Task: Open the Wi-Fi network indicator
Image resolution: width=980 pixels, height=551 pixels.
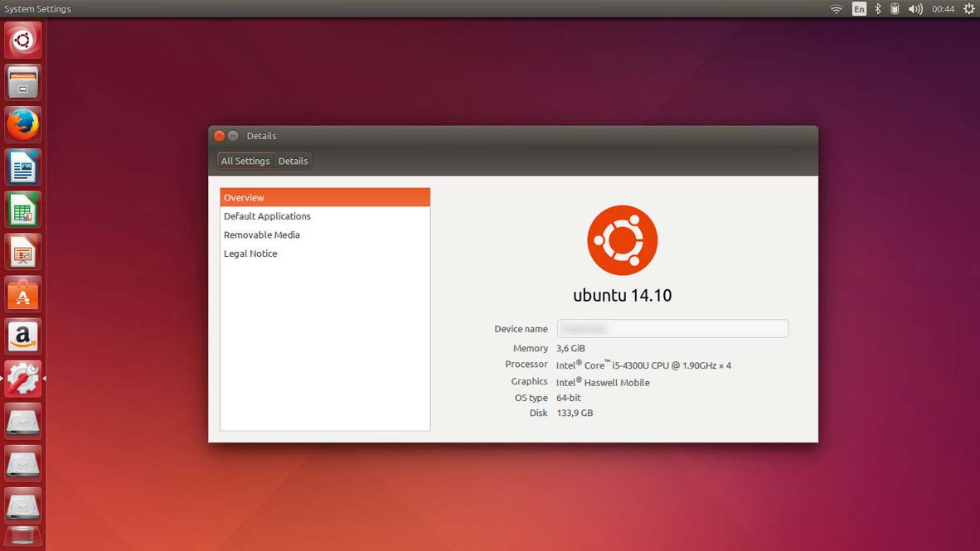Action: click(x=837, y=9)
